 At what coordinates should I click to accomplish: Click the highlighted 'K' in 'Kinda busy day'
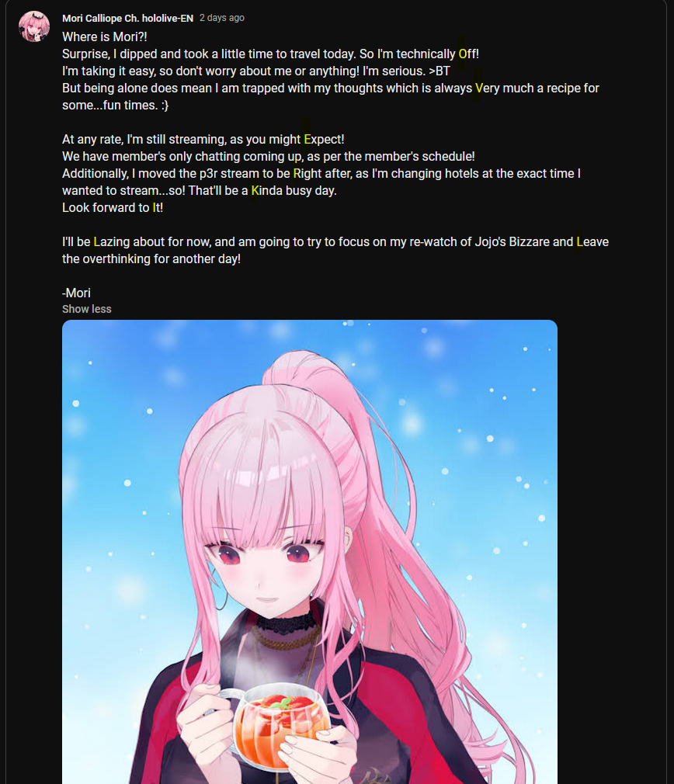(x=255, y=190)
